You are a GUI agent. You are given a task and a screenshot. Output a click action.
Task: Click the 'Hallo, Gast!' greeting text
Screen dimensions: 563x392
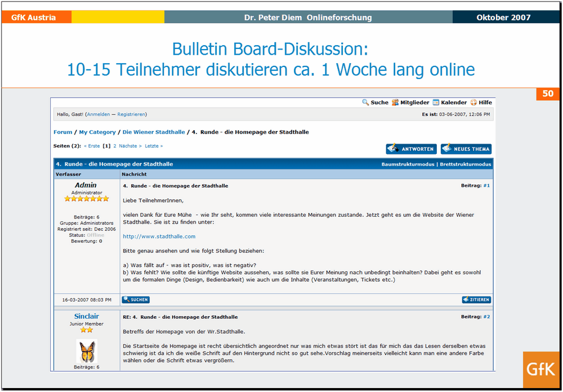click(70, 114)
